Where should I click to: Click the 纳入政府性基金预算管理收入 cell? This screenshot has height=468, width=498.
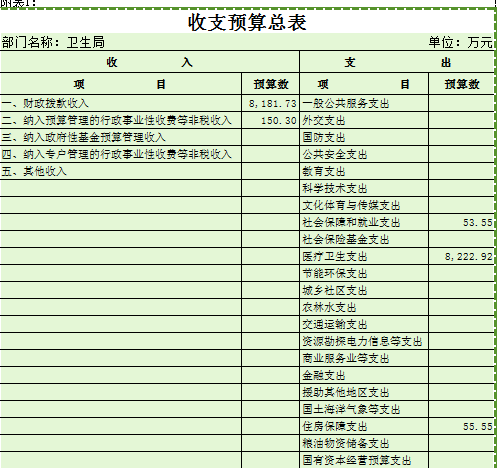click(x=121, y=137)
